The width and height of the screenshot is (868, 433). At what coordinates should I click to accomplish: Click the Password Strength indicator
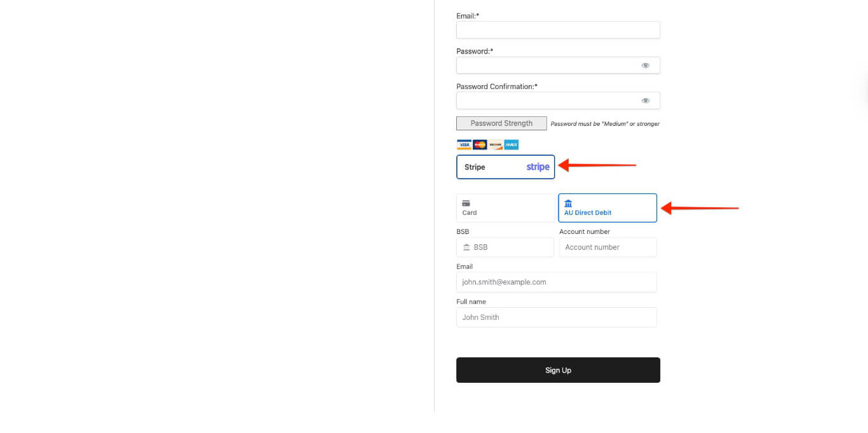tap(501, 123)
